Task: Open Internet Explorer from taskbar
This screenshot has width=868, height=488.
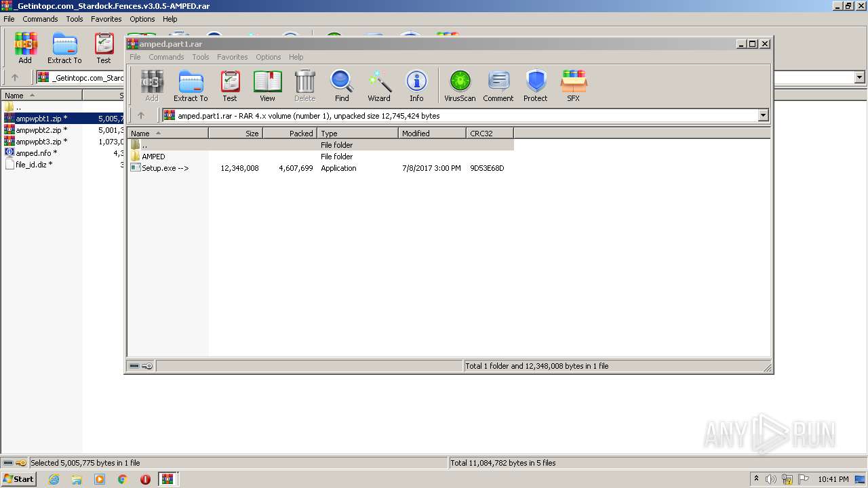Action: [54, 479]
